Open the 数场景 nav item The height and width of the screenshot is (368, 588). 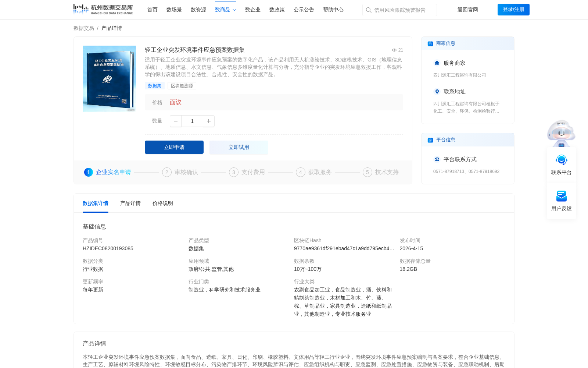174,10
